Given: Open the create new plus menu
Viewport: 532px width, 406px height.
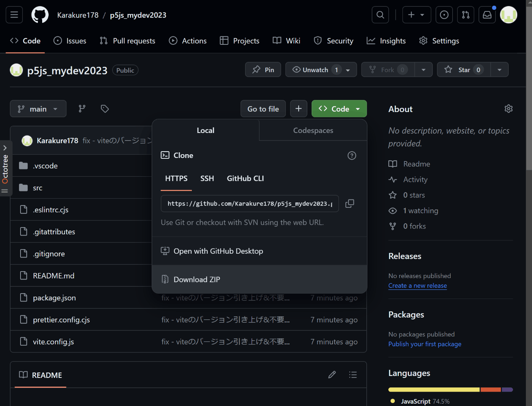Looking at the screenshot, I should click(416, 15).
